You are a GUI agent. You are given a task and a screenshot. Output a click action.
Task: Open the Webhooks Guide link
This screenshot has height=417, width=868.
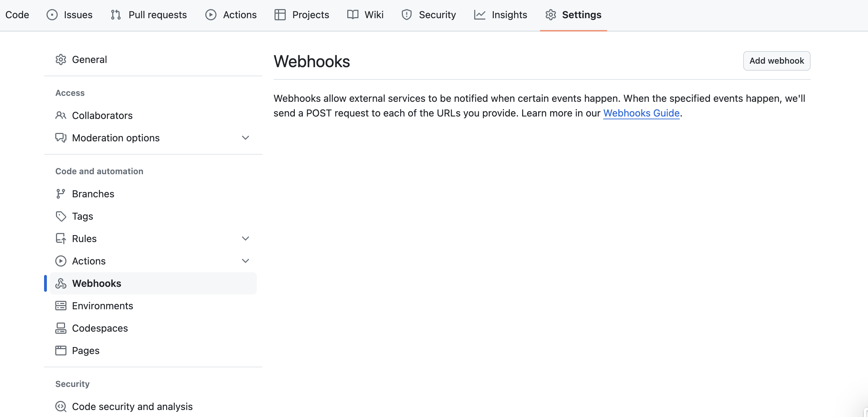click(x=641, y=113)
